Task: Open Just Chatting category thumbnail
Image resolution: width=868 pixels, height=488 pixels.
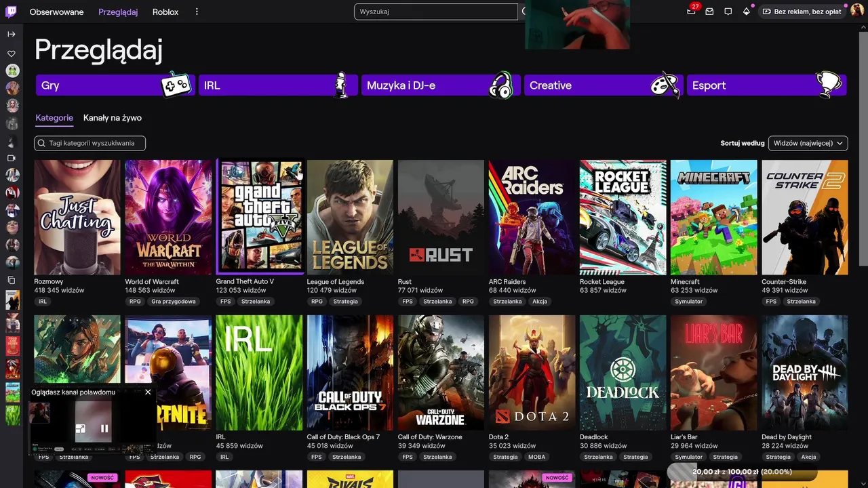Action: [x=77, y=217]
